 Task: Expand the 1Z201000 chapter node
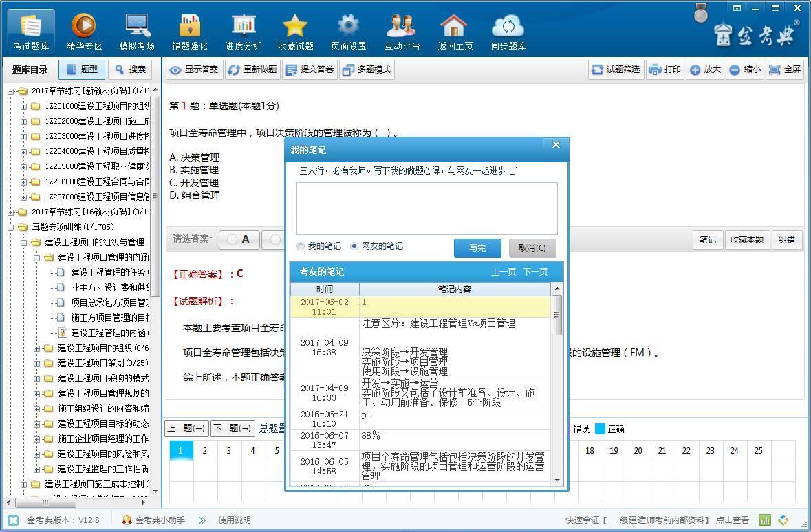(24, 106)
